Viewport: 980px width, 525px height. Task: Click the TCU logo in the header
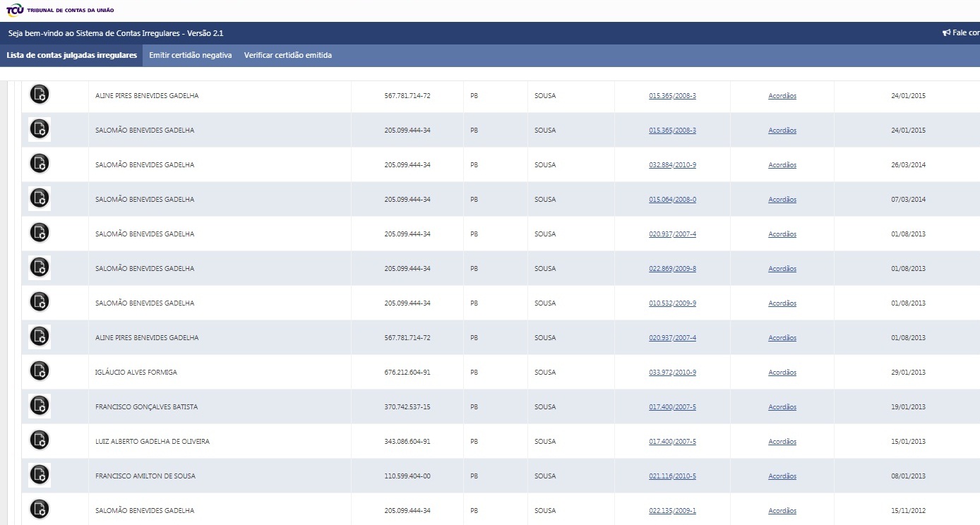[x=15, y=10]
